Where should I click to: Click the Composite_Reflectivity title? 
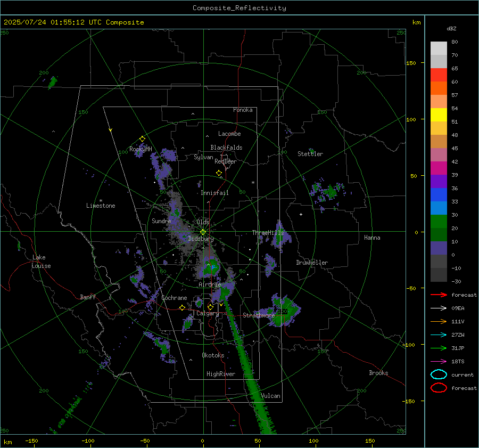click(240, 8)
